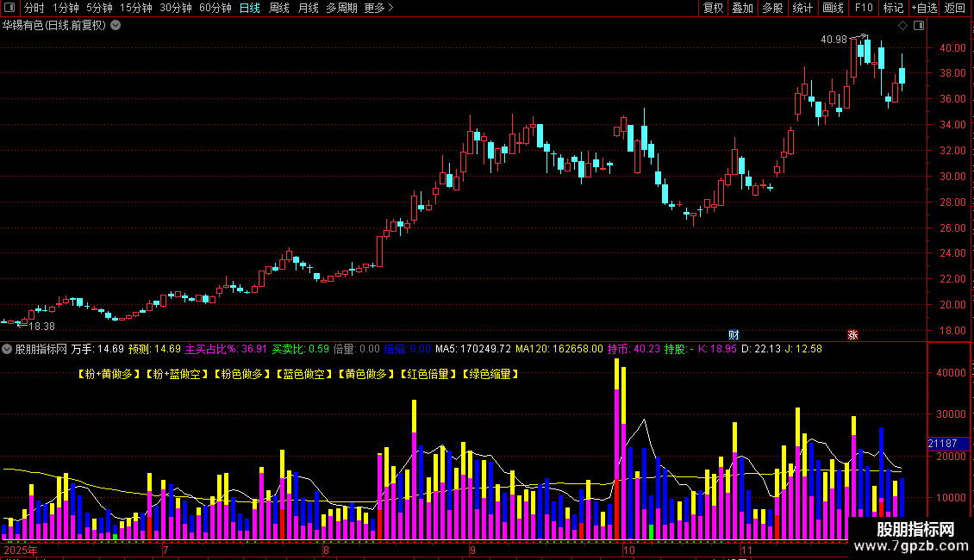Switch to 月线 monthly chart
The width and height of the screenshot is (974, 560).
pyautogui.click(x=308, y=8)
